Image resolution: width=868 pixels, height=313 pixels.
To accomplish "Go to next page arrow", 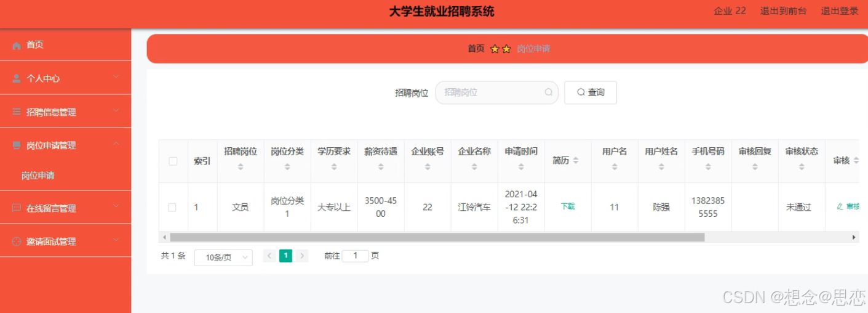I will pyautogui.click(x=302, y=256).
